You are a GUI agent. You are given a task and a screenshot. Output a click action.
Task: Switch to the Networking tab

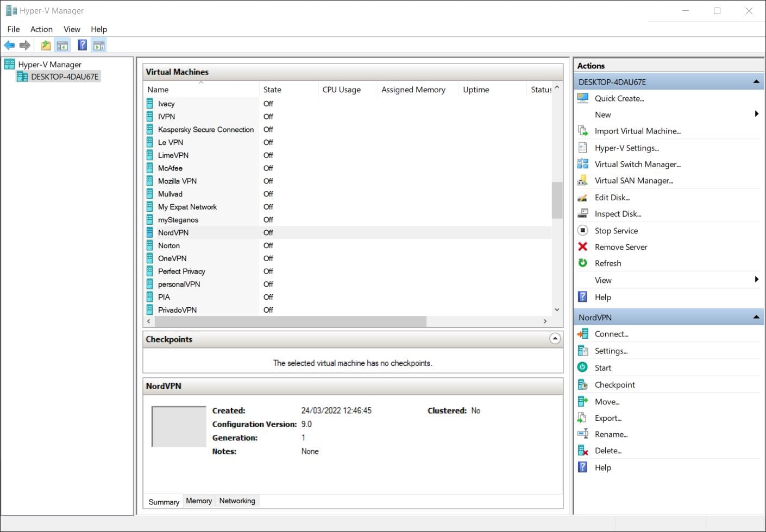[x=237, y=501]
